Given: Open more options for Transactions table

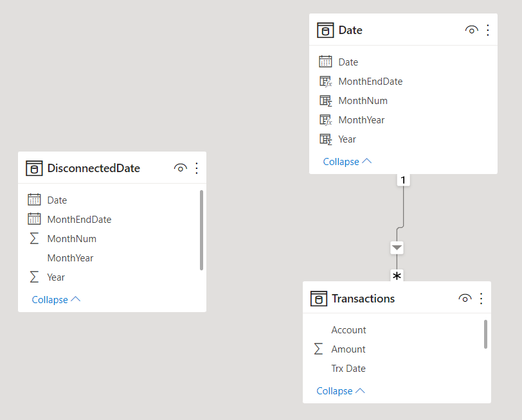Looking at the screenshot, I should coord(481,299).
